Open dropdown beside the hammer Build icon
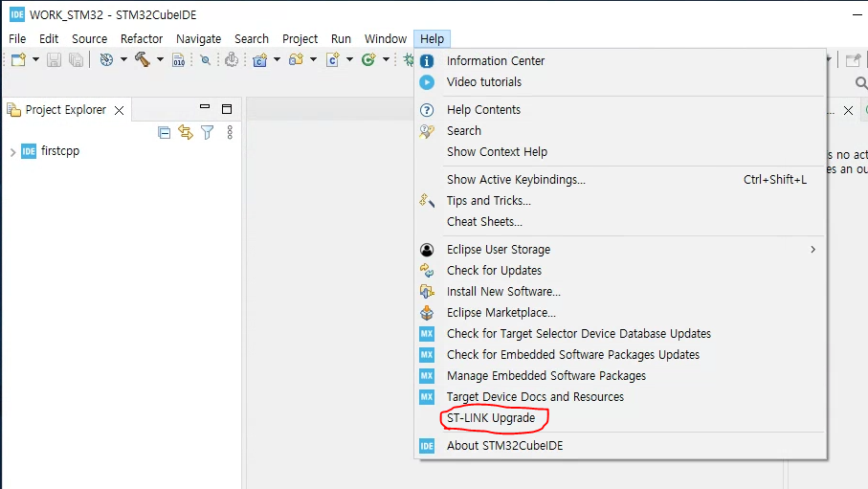Viewport: 868px width, 489px height. point(160,59)
